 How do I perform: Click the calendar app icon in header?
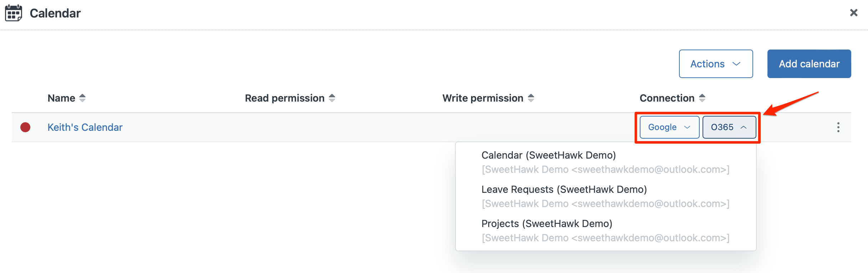tap(14, 13)
